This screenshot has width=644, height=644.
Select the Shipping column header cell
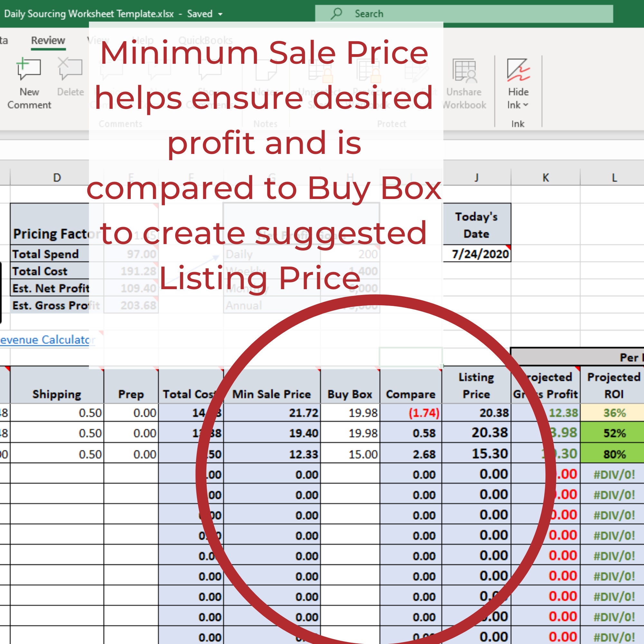pos(57,385)
